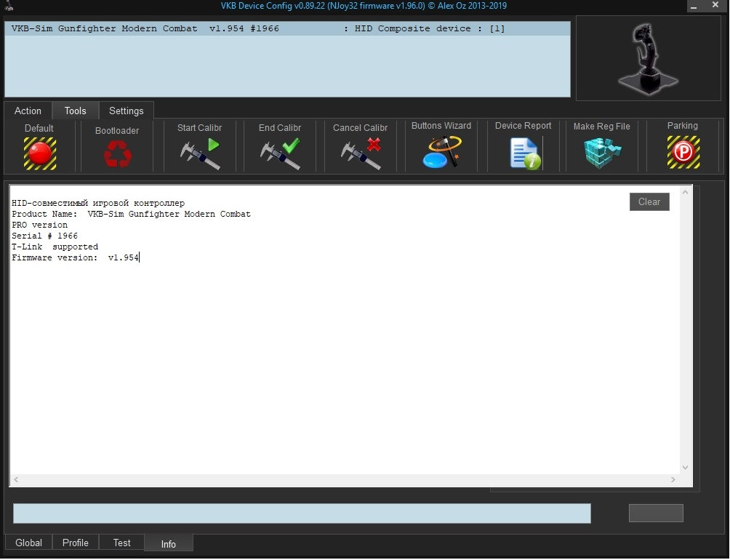The height and width of the screenshot is (560, 730).
Task: Click the log's horizontal scrollbar right arrow
Action: (x=673, y=479)
